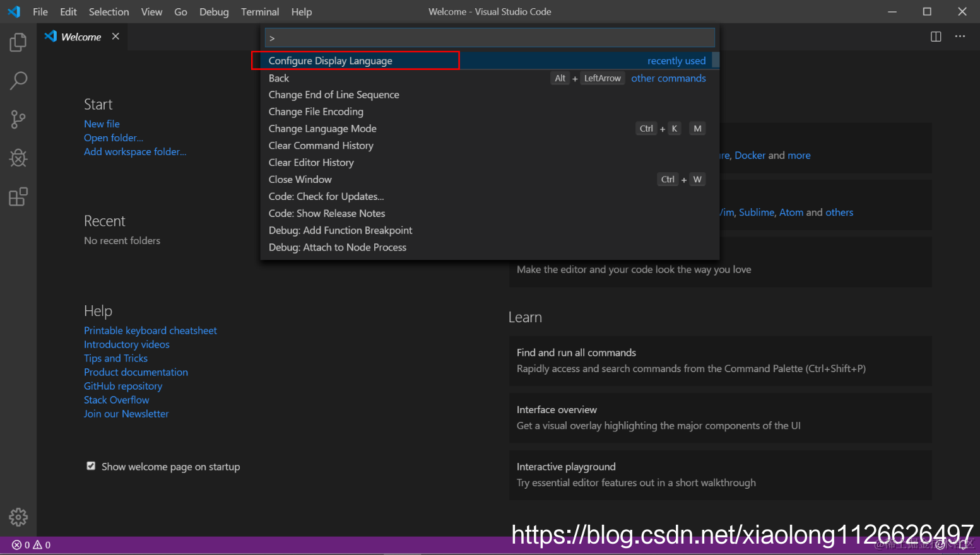This screenshot has height=555, width=980.
Task: Click the command palette input field
Action: (x=490, y=38)
